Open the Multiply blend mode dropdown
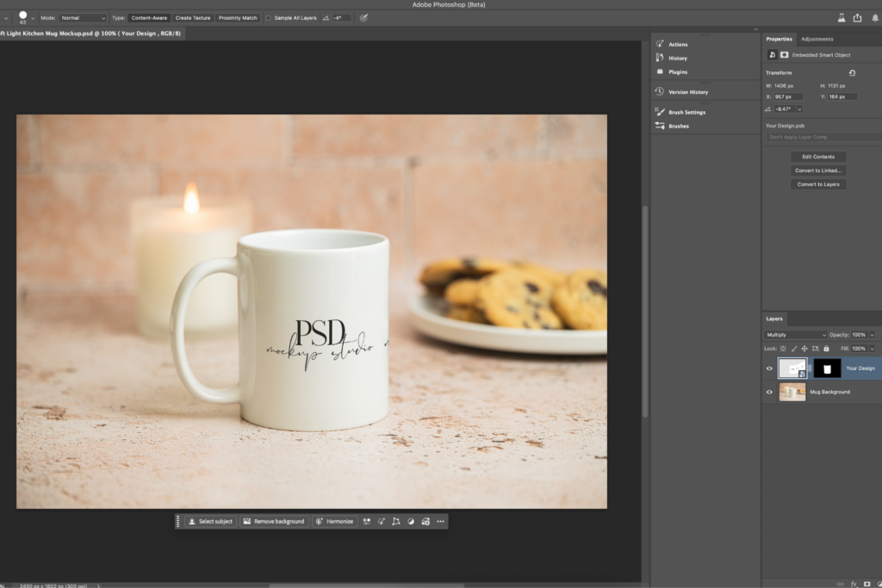882x588 pixels. point(795,334)
